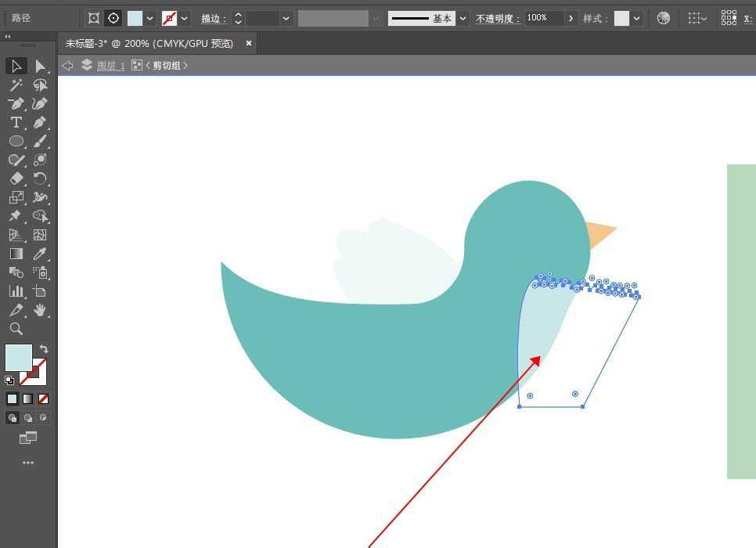Click the large fill color swatch
The height and width of the screenshot is (548, 756).
coord(19,358)
